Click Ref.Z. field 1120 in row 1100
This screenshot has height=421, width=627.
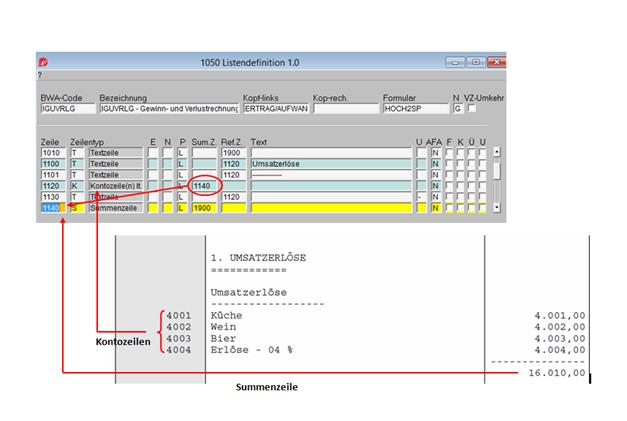[234, 164]
